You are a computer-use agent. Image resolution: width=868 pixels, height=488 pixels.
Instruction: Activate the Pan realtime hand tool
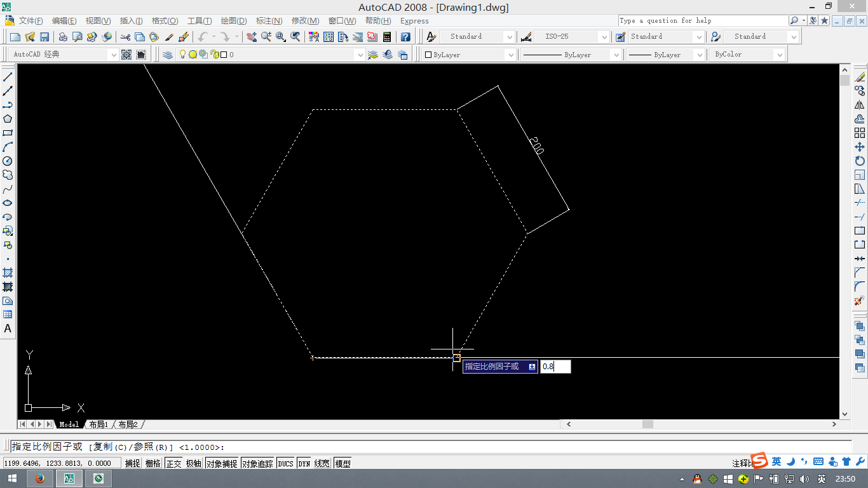click(252, 37)
